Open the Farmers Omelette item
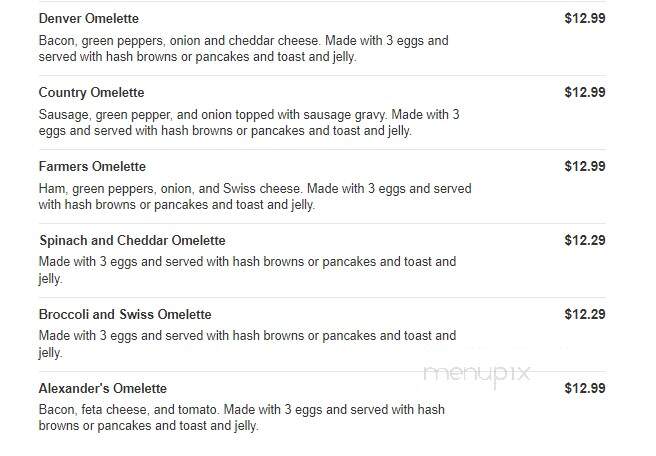The height and width of the screenshot is (456, 656). tap(92, 167)
